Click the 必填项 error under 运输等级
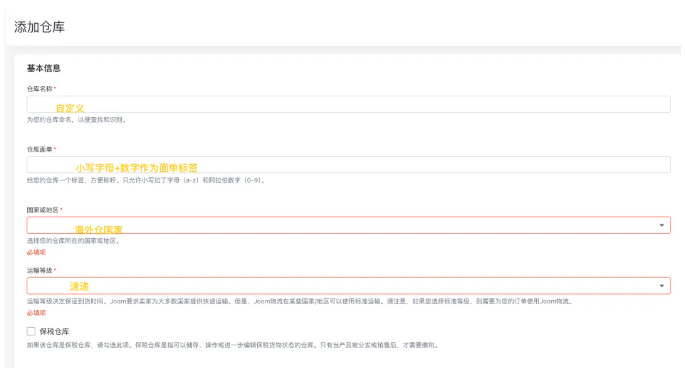 (36, 312)
